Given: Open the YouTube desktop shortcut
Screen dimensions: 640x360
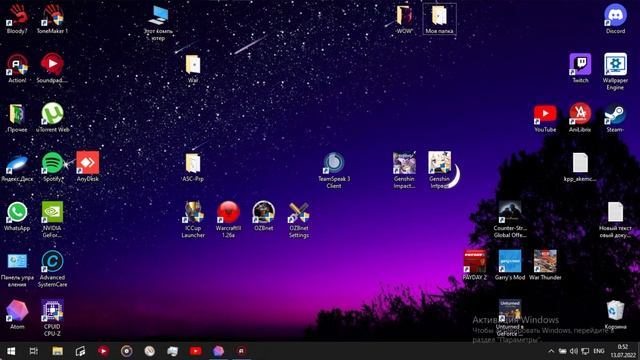Looking at the screenshot, I should 545,118.
